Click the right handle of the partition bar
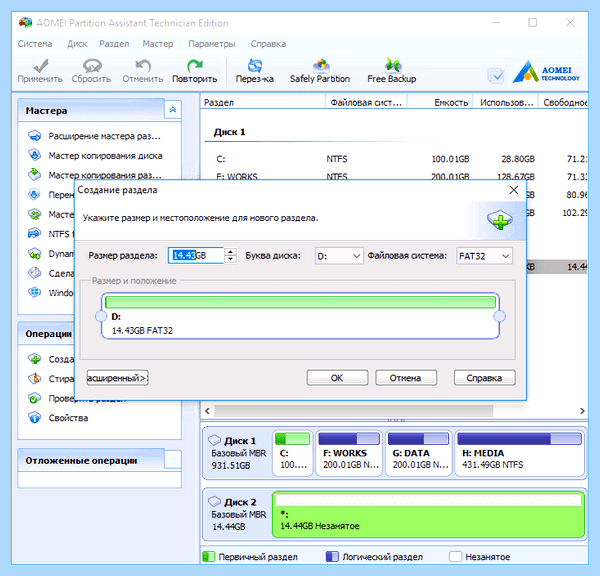 [x=499, y=316]
